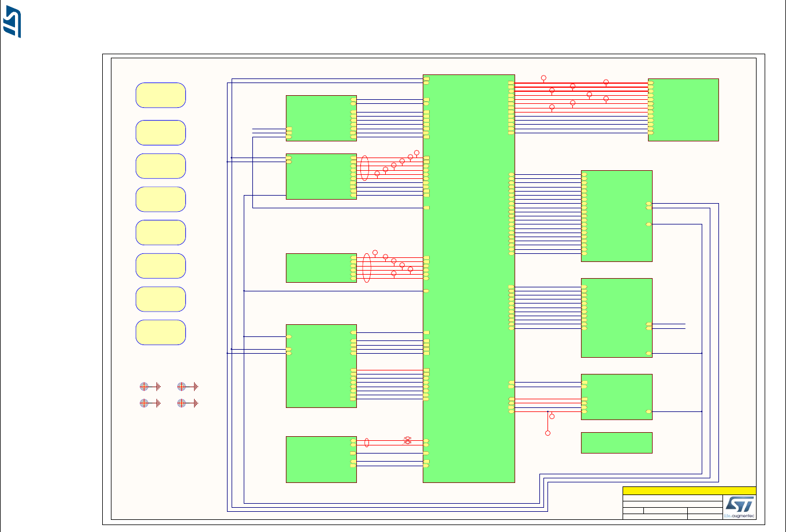Select the yellow header bar of the title block

tap(690, 490)
